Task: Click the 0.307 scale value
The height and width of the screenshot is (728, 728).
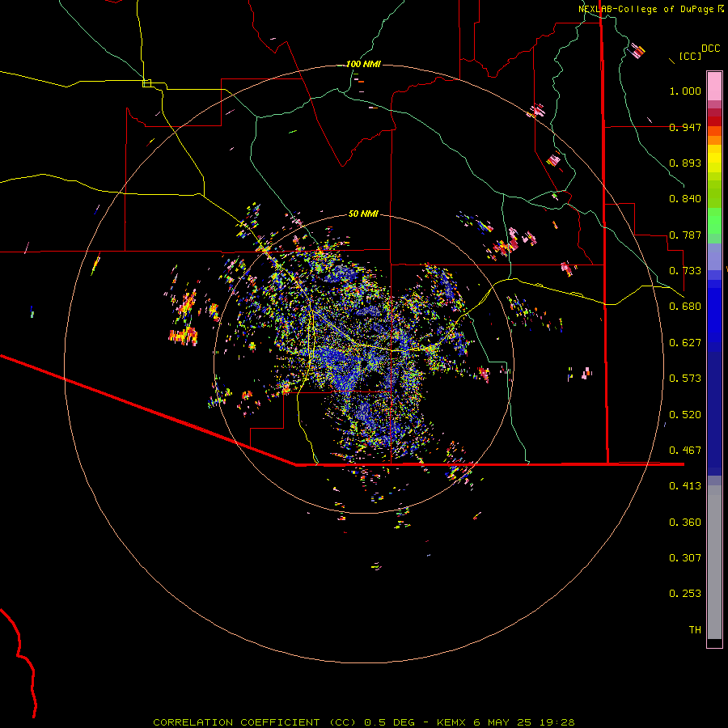Action: click(685, 558)
